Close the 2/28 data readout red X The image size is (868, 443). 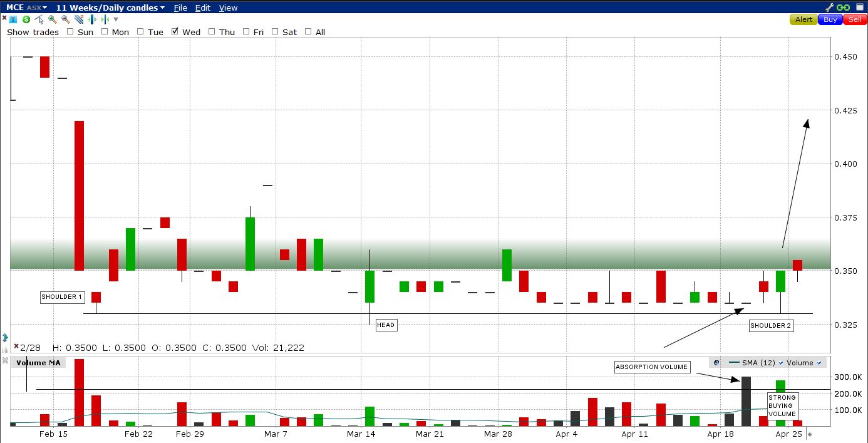click(x=16, y=345)
